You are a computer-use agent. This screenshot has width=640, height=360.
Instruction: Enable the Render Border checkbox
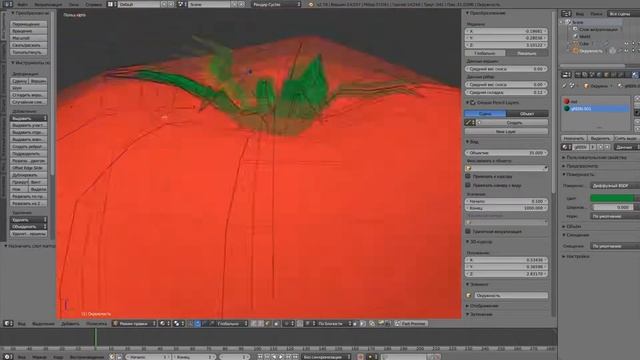click(x=469, y=231)
